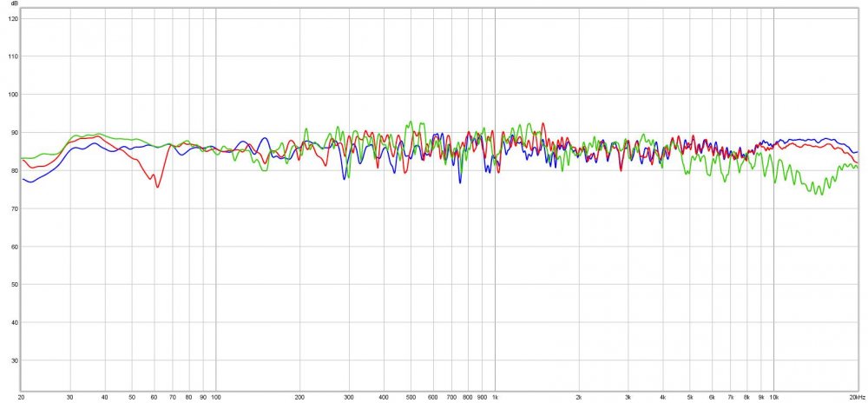The height and width of the screenshot is (403, 868).
Task: Click the 90 label on the dB axis
Action: click(15, 132)
